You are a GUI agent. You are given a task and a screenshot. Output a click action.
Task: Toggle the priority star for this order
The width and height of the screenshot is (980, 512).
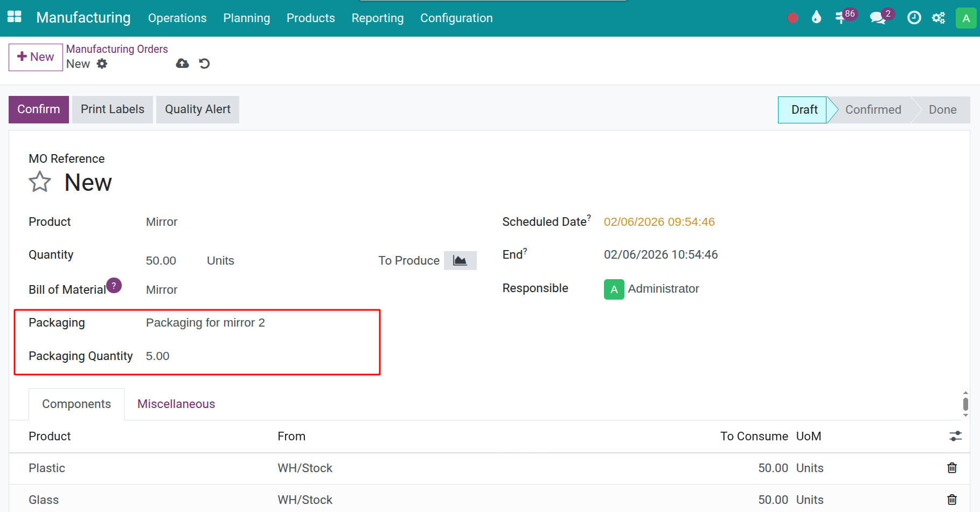(40, 182)
